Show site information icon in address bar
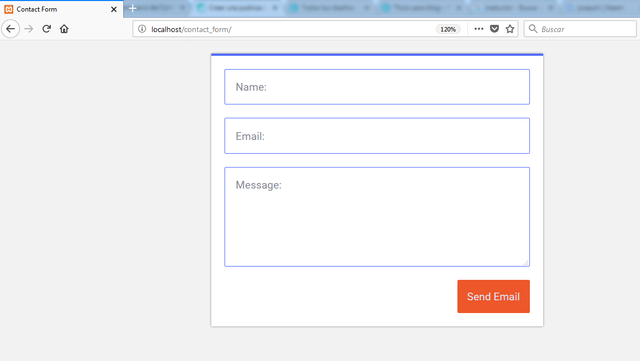 tap(142, 29)
